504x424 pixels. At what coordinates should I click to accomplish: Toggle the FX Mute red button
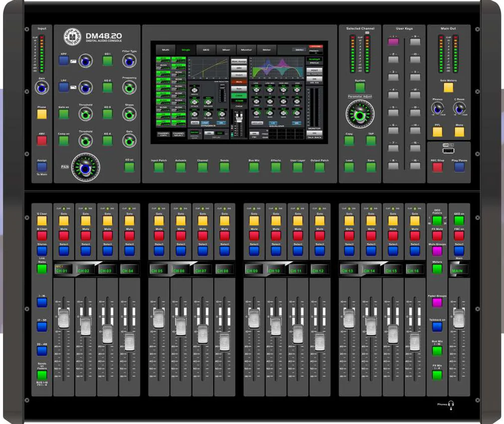click(437, 236)
